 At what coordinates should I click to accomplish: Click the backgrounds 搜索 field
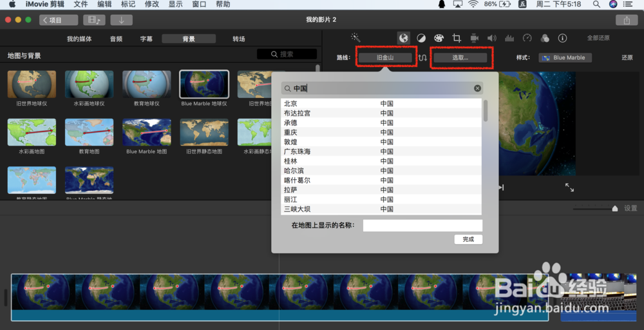(287, 54)
